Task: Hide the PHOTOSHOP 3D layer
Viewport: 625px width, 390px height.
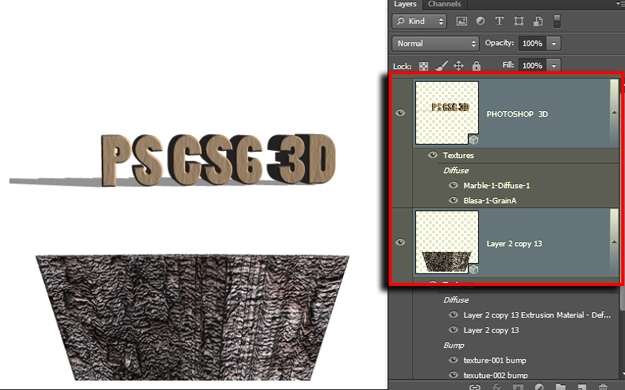Action: (x=400, y=113)
